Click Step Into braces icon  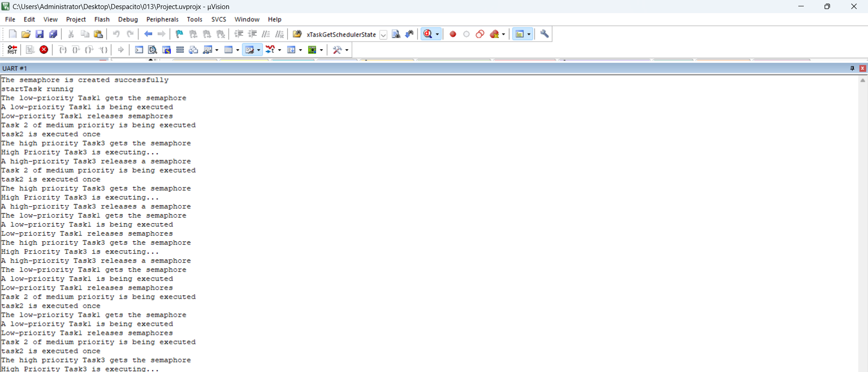(x=63, y=50)
